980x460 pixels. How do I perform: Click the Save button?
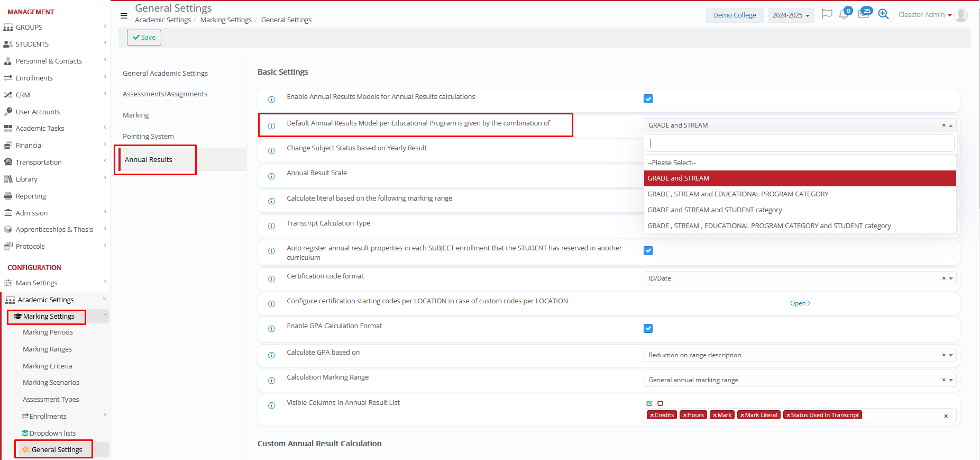pos(144,38)
